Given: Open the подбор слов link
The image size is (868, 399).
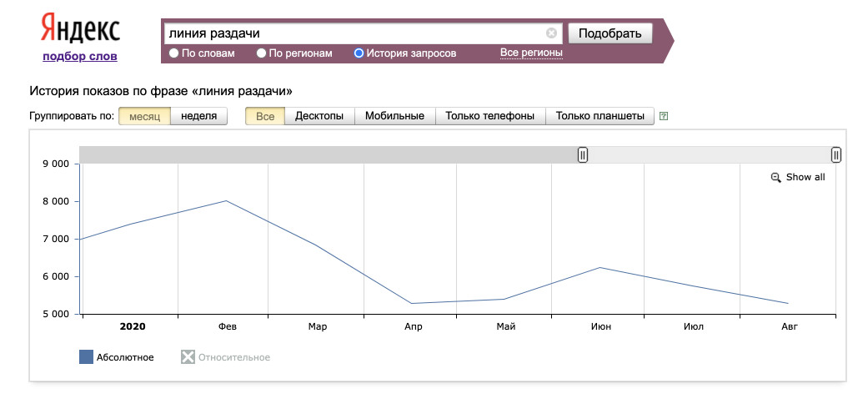Looking at the screenshot, I should 80,57.
